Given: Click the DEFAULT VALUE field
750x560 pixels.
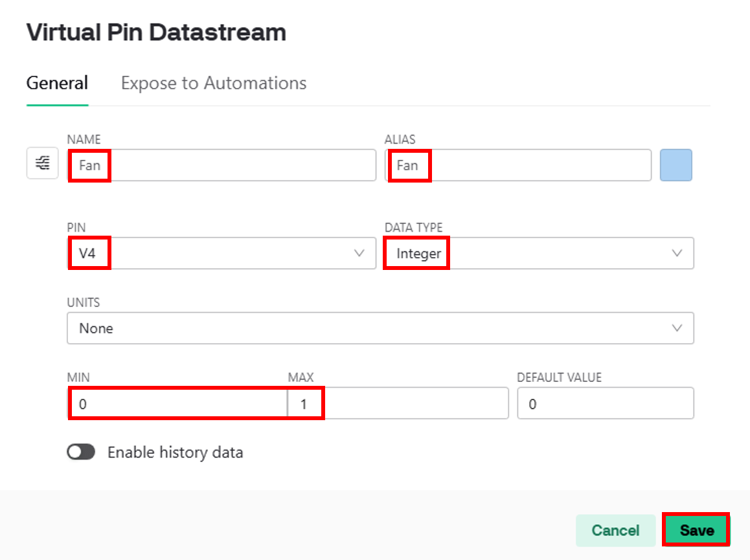Looking at the screenshot, I should click(606, 403).
